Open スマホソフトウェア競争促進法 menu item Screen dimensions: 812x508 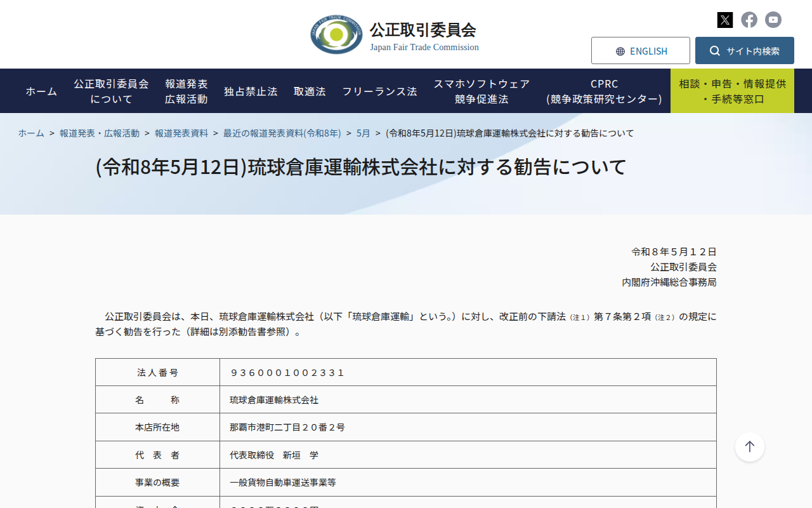click(481, 91)
